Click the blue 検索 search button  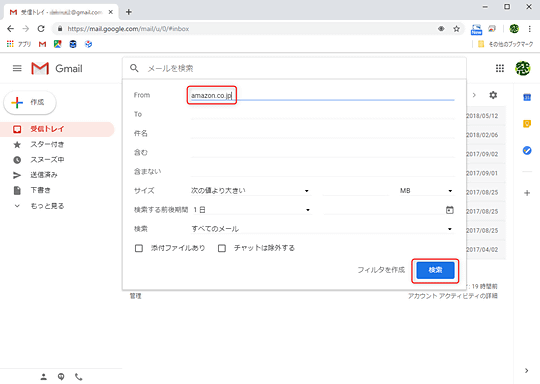point(435,270)
